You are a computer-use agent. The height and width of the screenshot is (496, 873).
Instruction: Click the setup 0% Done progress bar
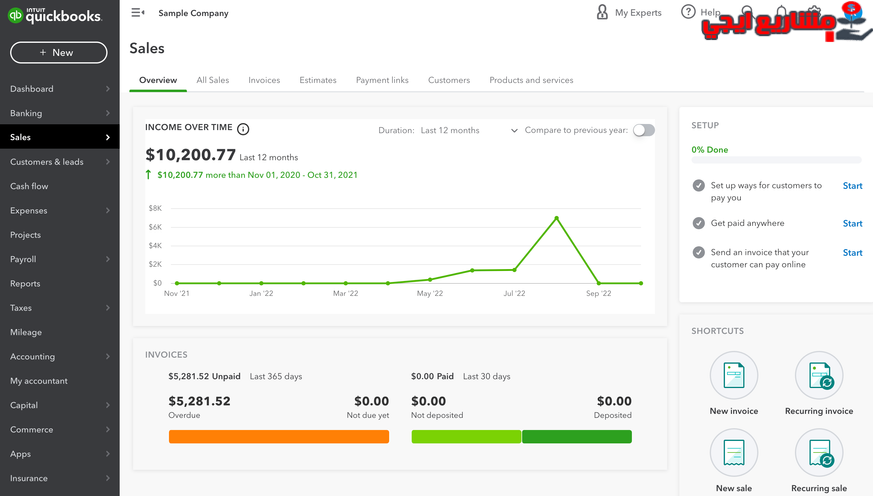point(776,160)
